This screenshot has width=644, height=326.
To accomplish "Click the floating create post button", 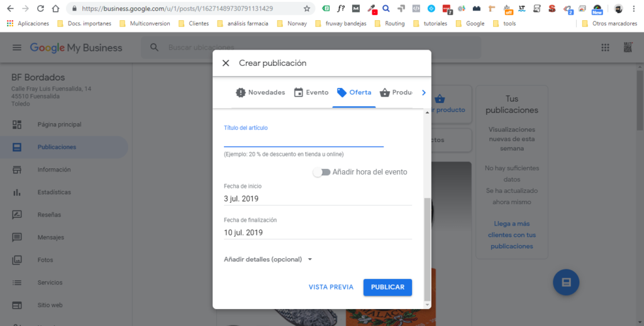I will (566, 282).
